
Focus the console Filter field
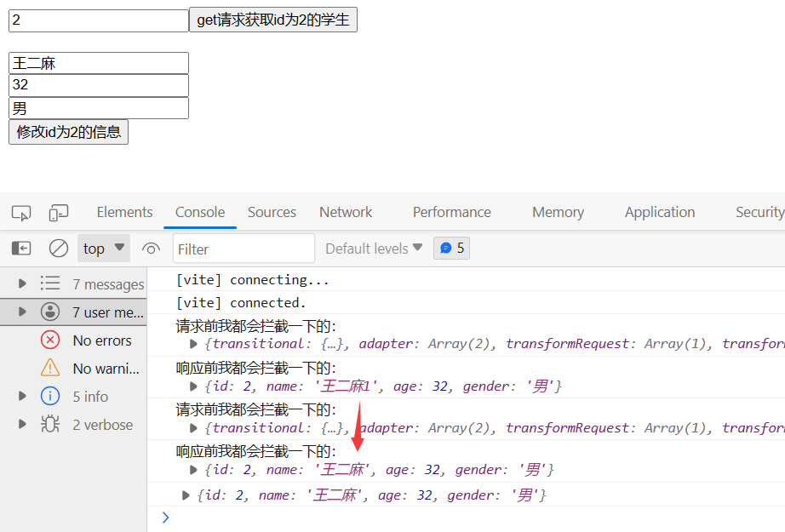point(244,249)
